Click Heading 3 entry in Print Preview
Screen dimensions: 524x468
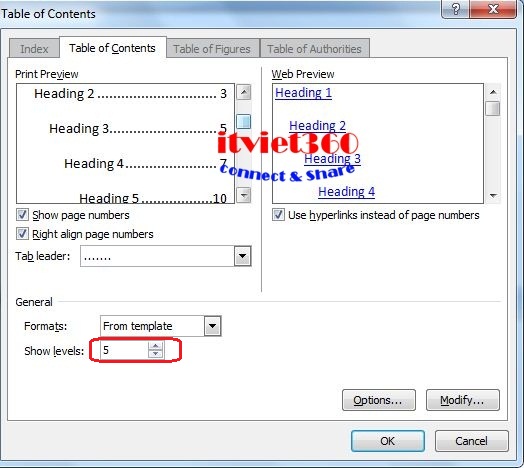pos(138,128)
